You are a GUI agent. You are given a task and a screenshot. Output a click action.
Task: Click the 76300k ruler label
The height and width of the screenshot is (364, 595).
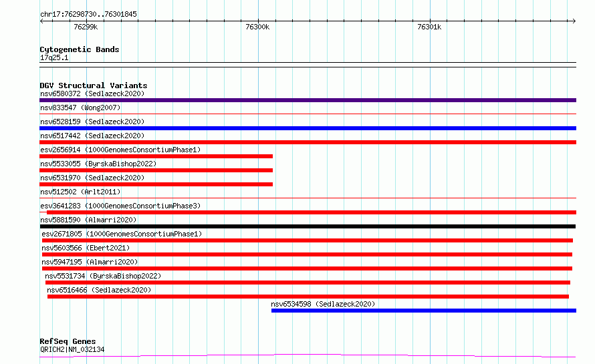(x=257, y=27)
